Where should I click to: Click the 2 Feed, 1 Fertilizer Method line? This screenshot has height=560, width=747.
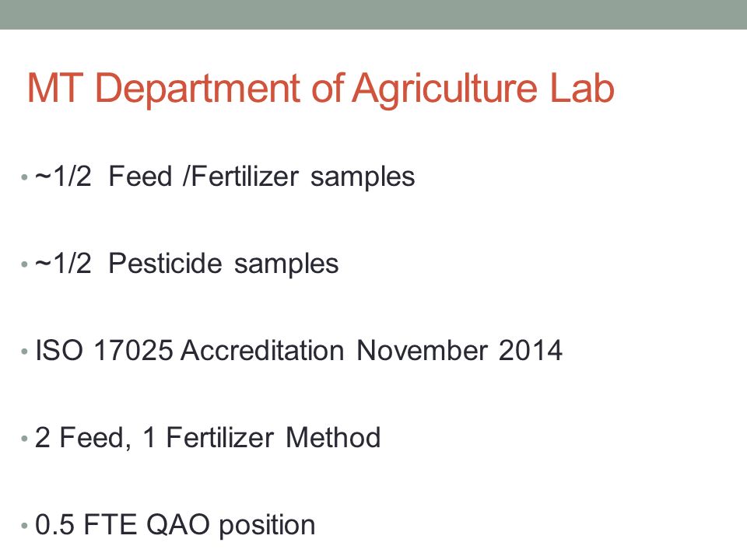(208, 438)
